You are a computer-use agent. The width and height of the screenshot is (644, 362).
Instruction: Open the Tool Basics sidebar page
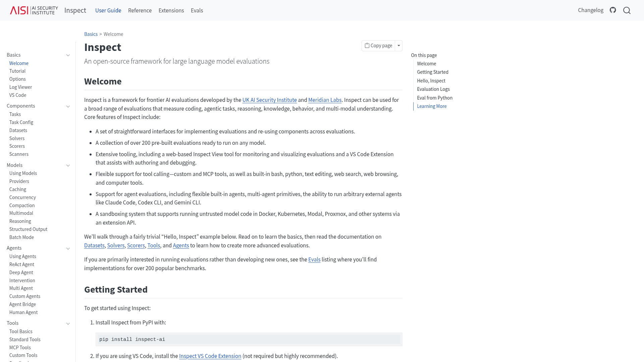coord(21,331)
